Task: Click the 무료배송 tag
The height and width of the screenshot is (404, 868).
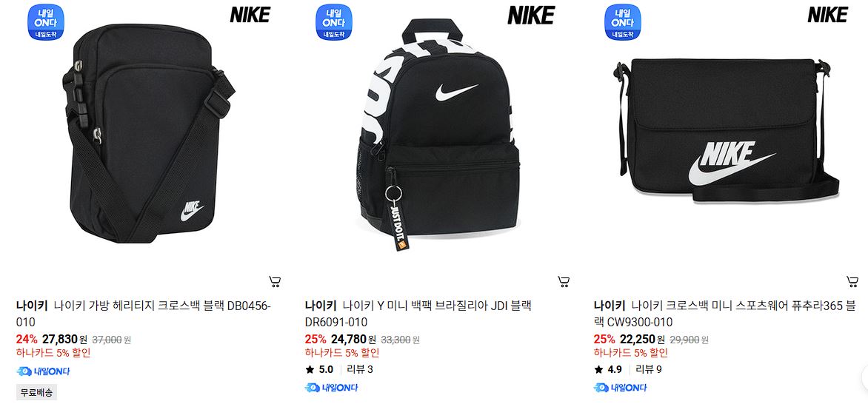Action: click(36, 392)
